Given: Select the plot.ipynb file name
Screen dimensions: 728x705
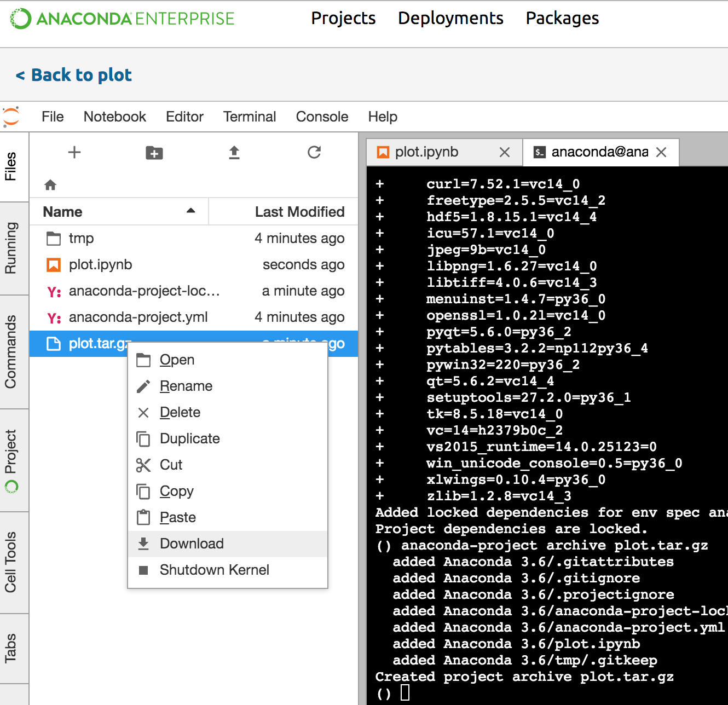Looking at the screenshot, I should click(x=101, y=265).
